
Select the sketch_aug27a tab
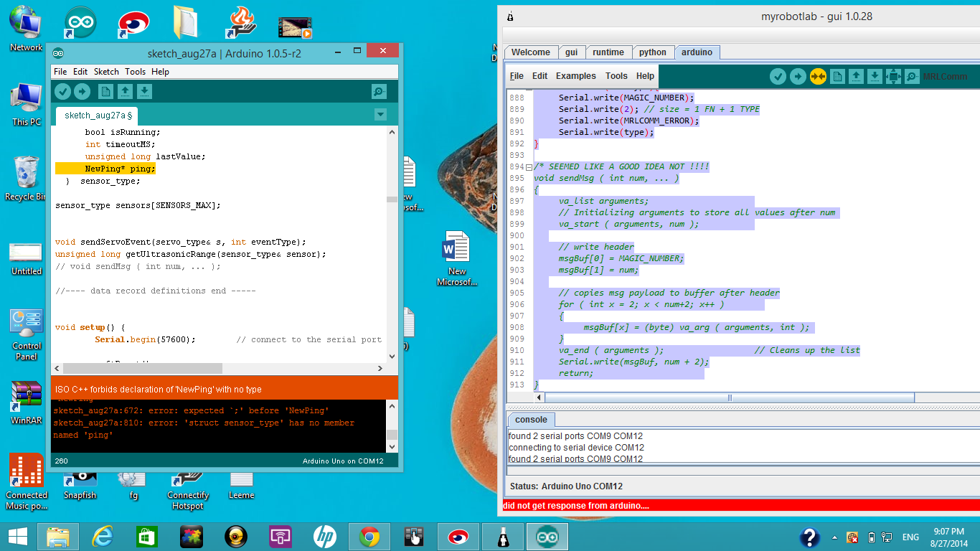98,116
